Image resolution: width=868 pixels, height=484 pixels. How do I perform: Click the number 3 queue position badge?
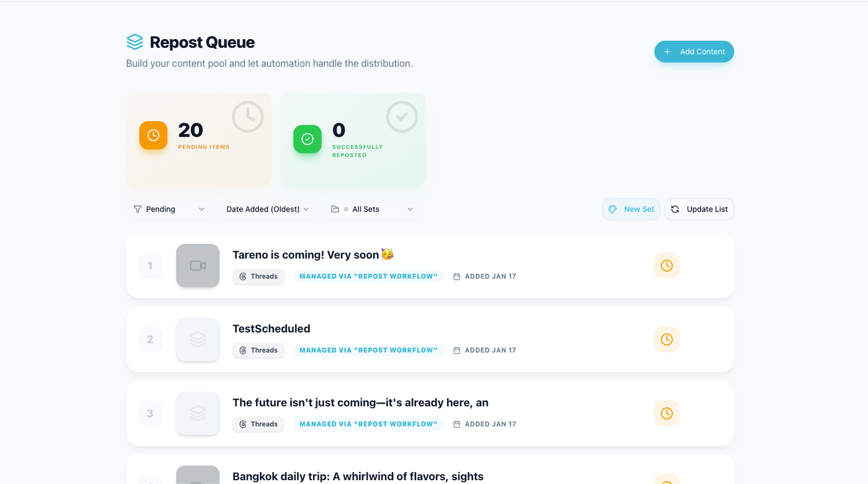(150, 413)
